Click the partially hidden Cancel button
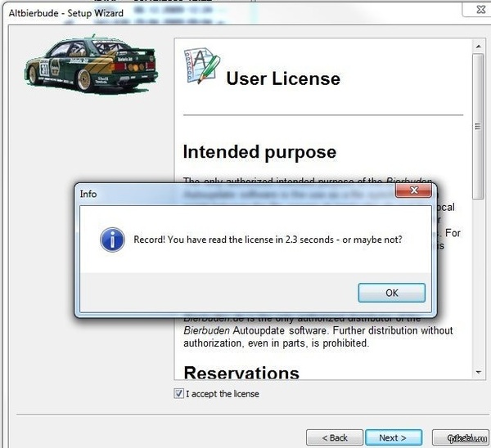This screenshot has height=448, width=491. click(462, 437)
